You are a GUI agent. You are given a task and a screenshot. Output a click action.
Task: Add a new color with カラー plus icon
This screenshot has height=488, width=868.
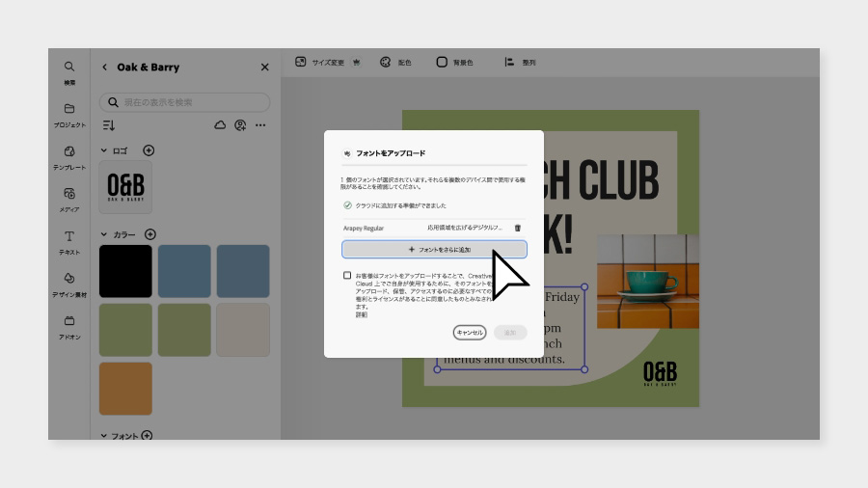click(150, 234)
